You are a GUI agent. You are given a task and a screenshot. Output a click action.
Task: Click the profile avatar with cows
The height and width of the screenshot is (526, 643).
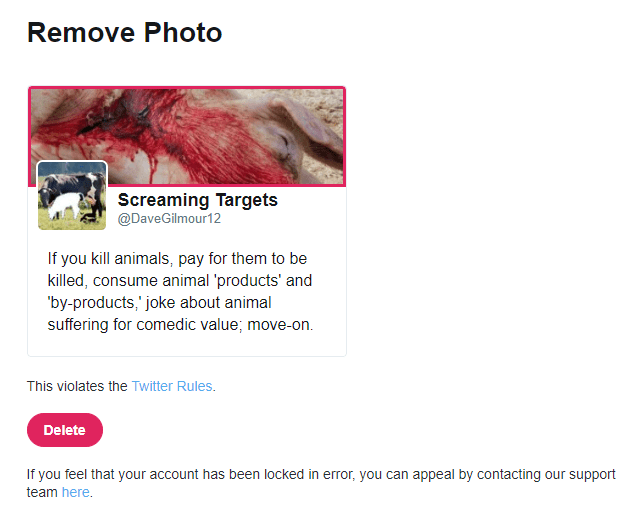point(72,196)
